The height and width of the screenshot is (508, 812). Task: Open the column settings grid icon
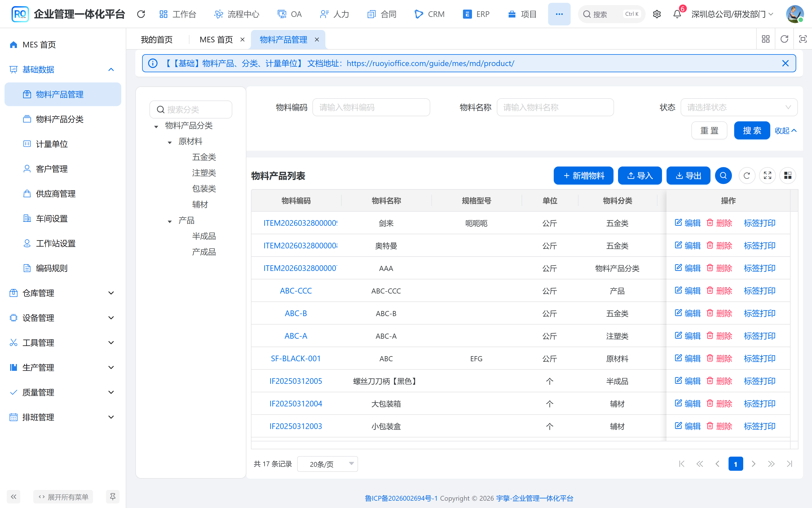787,176
